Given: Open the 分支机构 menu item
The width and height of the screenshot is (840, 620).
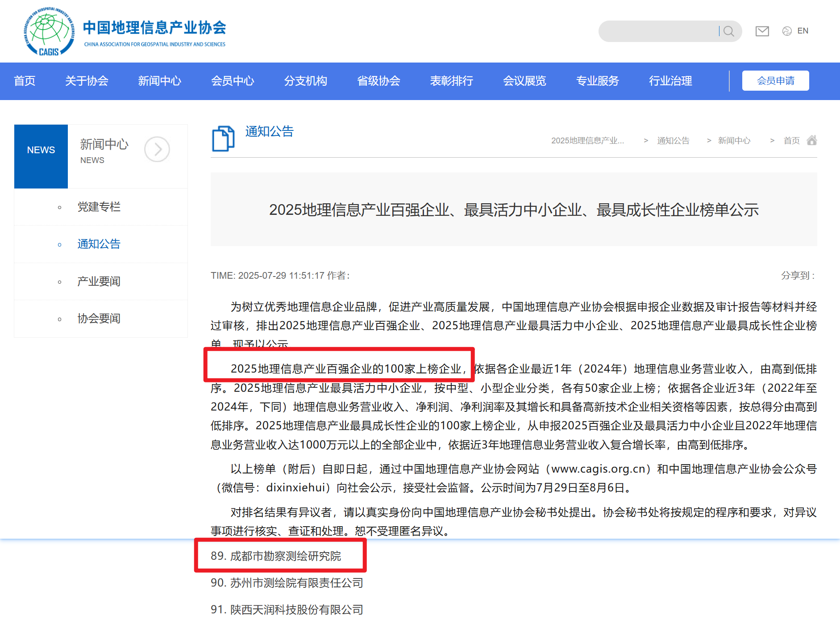Looking at the screenshot, I should point(305,81).
